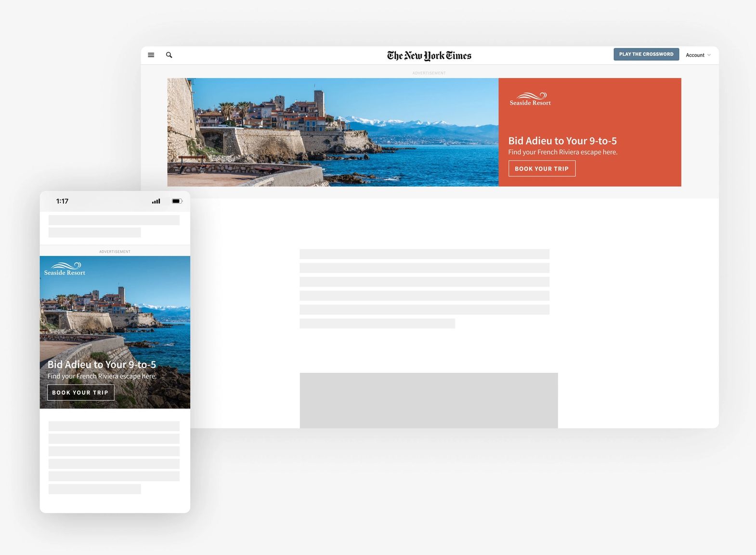Open the hamburger sections menu
756x555 pixels.
coord(151,55)
